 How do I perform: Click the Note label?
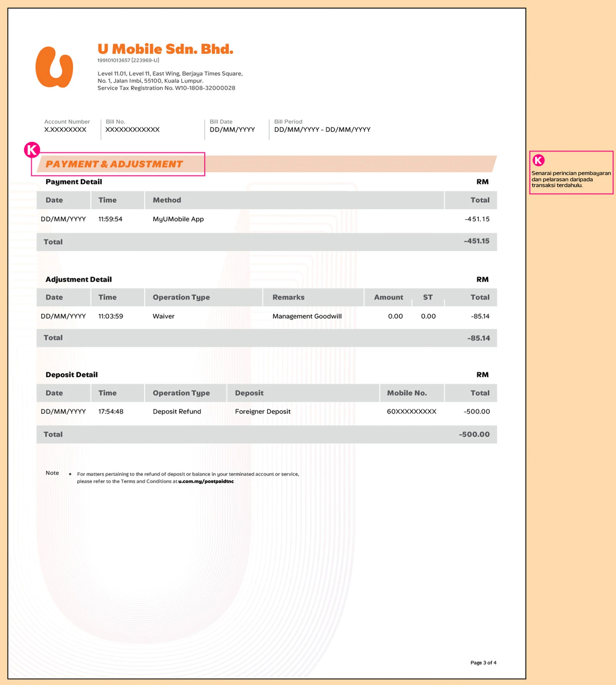52,473
